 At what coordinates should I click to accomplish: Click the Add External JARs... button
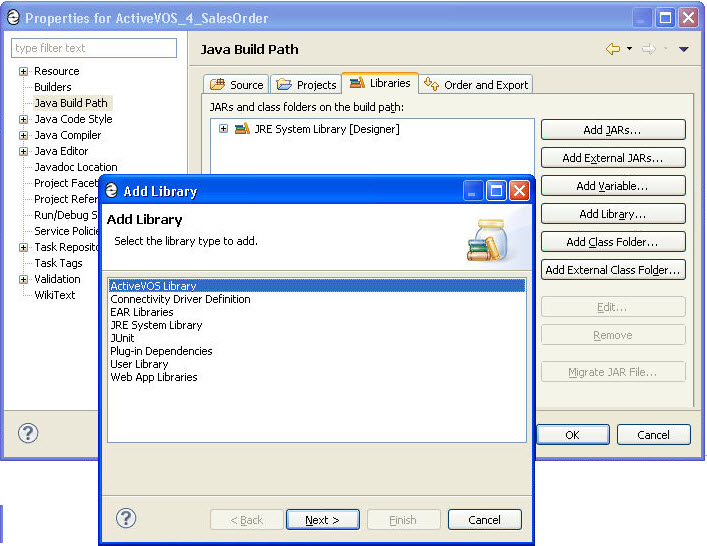coord(613,158)
